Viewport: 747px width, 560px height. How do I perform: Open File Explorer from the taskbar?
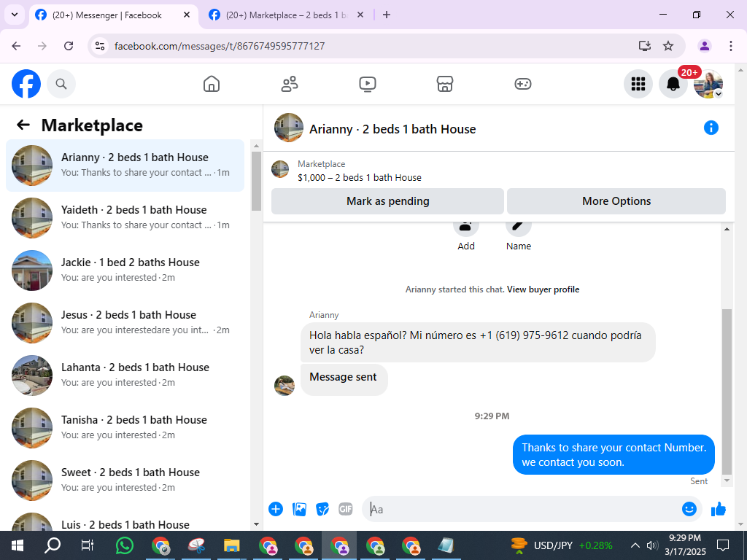pos(231,545)
